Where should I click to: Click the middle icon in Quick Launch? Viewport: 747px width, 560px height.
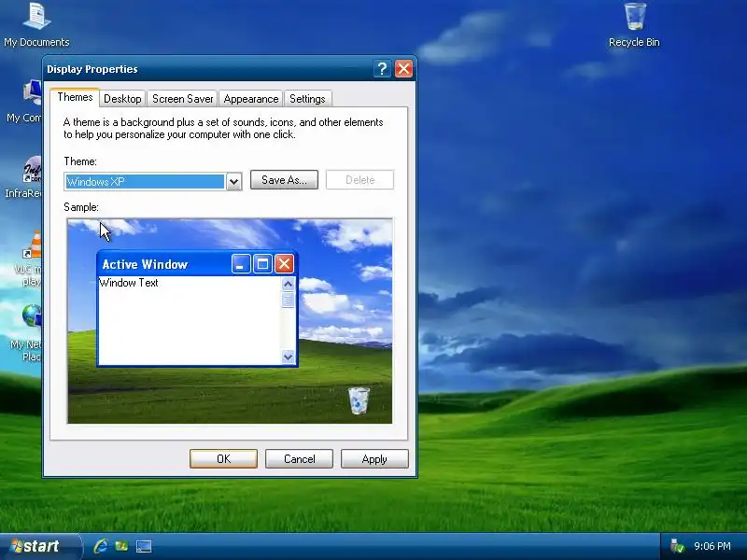tap(121, 546)
